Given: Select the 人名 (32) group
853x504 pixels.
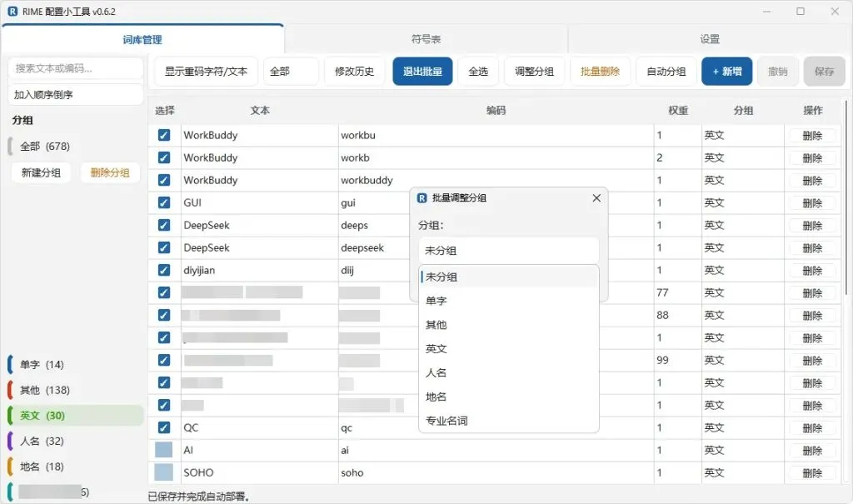Looking at the screenshot, I should [x=76, y=442].
